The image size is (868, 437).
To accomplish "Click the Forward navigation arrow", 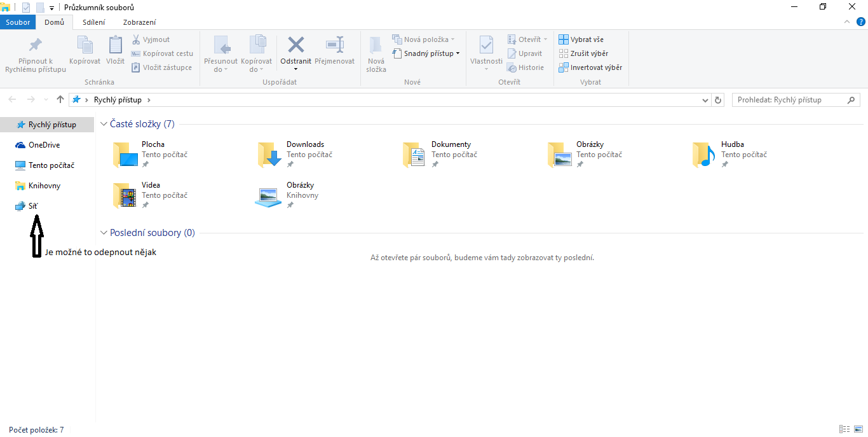I will tap(31, 100).
